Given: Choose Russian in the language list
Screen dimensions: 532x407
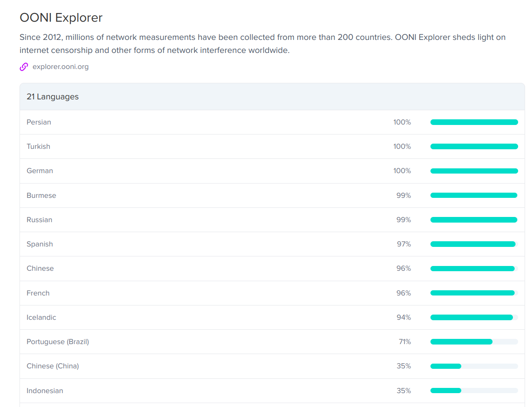Looking at the screenshot, I should 39,220.
